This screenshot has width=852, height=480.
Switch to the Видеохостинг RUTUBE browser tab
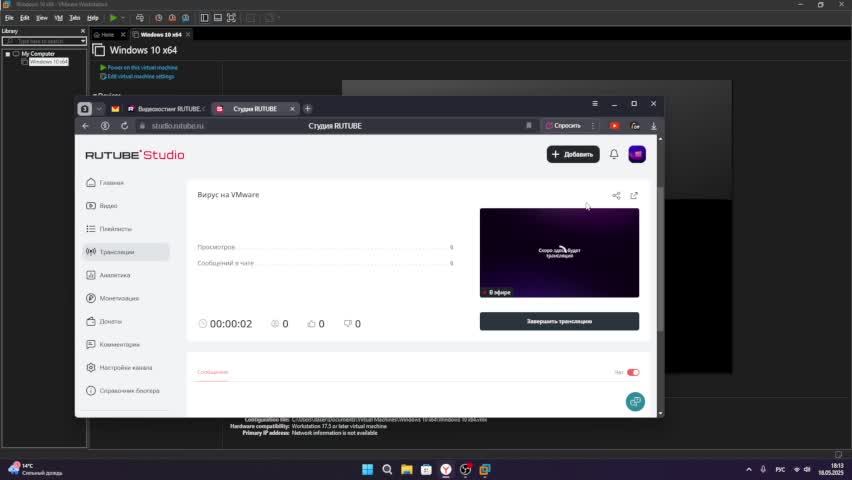pyautogui.click(x=165, y=109)
